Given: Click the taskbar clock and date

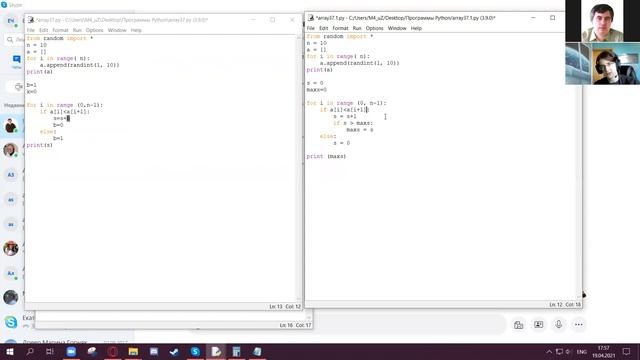Looking at the screenshot, I should point(604,351).
